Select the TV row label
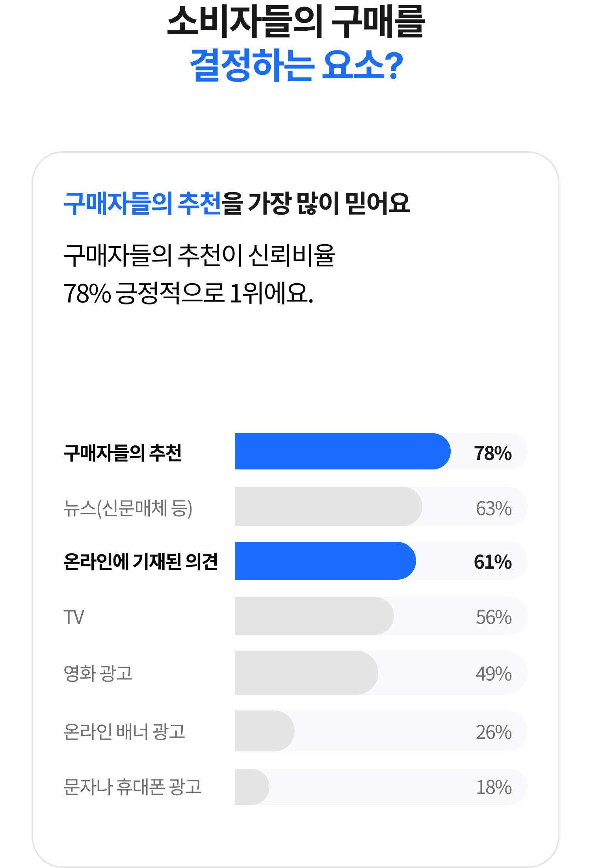 click(x=74, y=617)
